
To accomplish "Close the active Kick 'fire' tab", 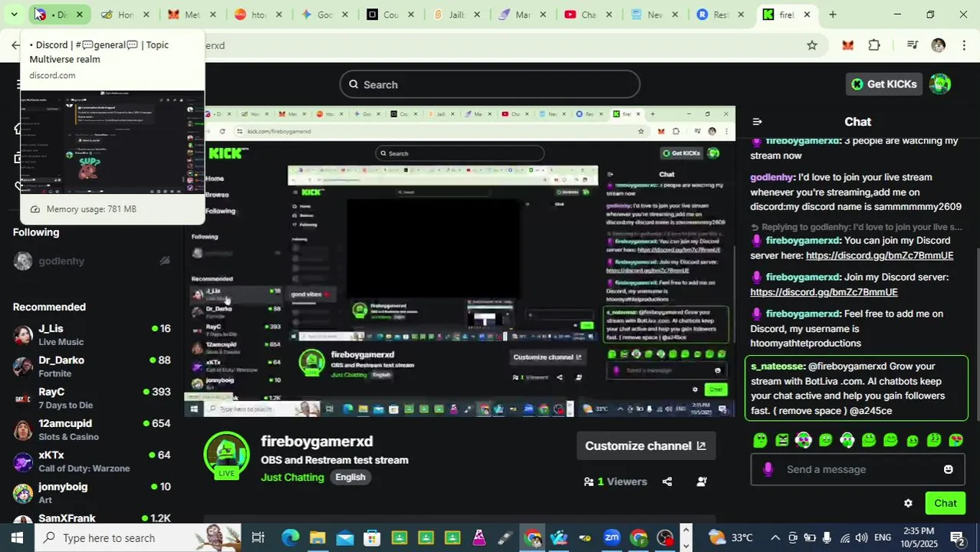I will [x=807, y=15].
